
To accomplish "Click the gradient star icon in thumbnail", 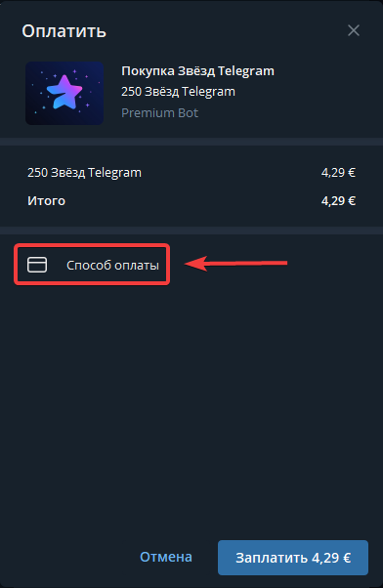I will [64, 92].
